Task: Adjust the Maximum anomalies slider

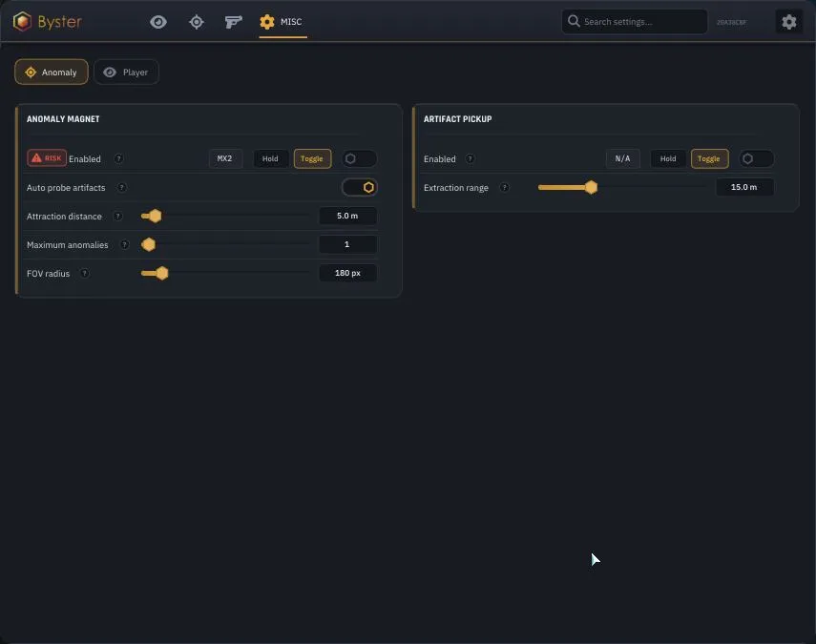Action: [225, 244]
